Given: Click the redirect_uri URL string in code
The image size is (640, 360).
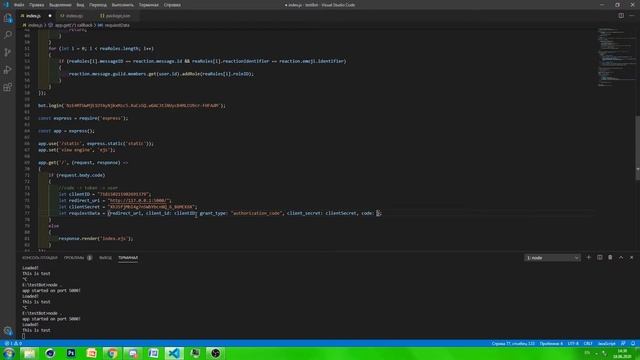Looking at the screenshot, I should [x=139, y=200].
